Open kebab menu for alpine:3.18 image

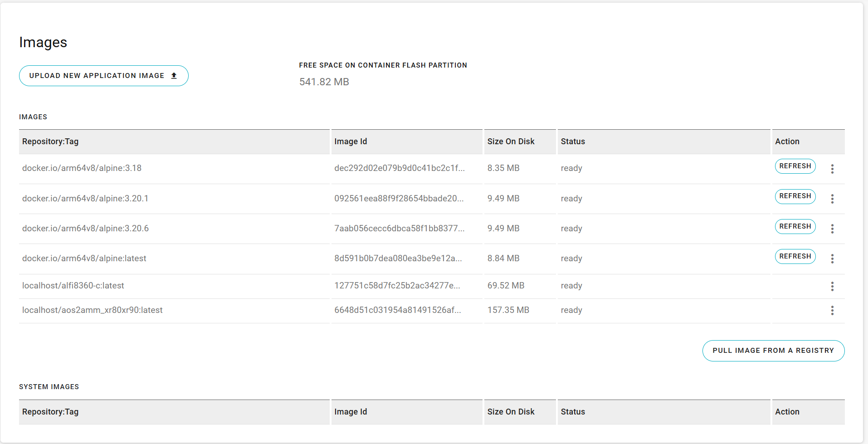[832, 169]
